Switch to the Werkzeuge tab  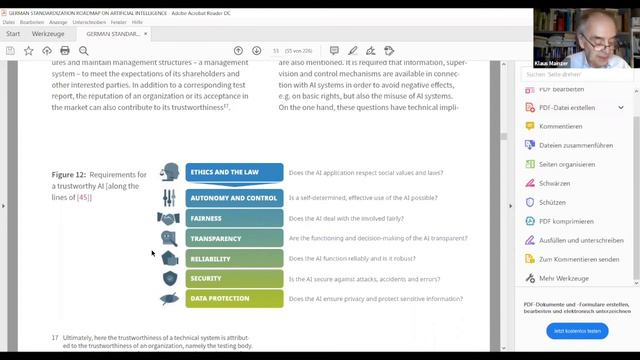point(48,34)
